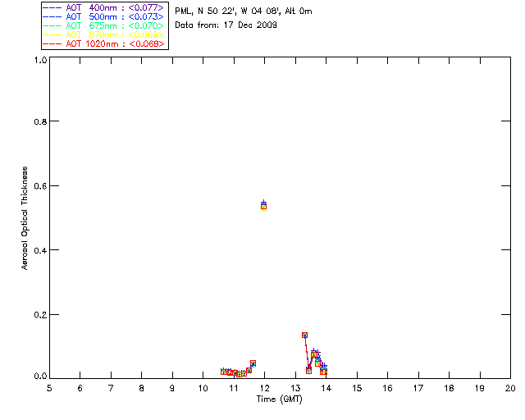Click the x-axis tick label 15
Screen dimensions: 525x420
357,388
